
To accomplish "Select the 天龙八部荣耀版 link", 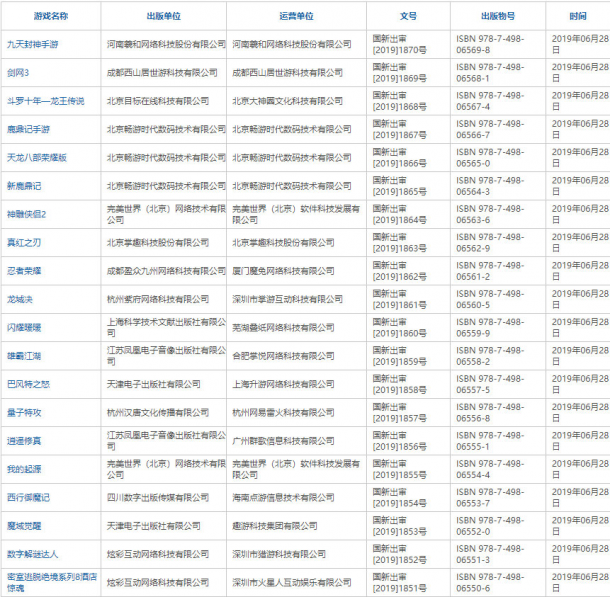I will (x=37, y=158).
